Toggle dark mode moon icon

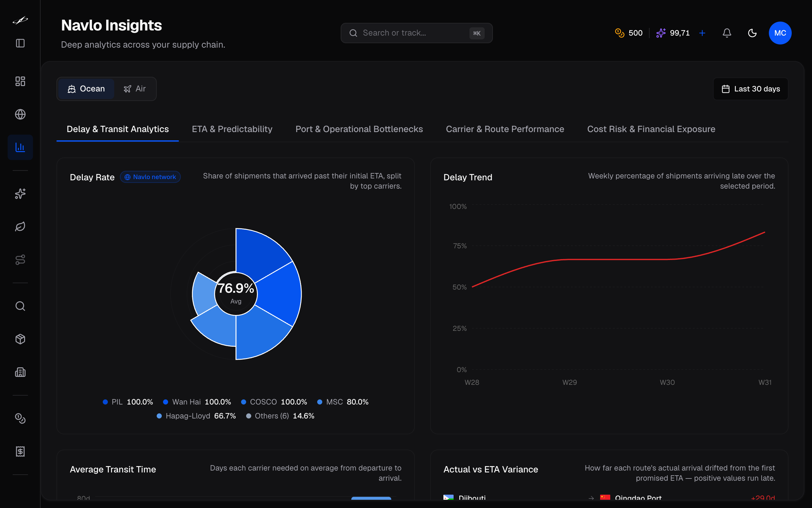[752, 33]
